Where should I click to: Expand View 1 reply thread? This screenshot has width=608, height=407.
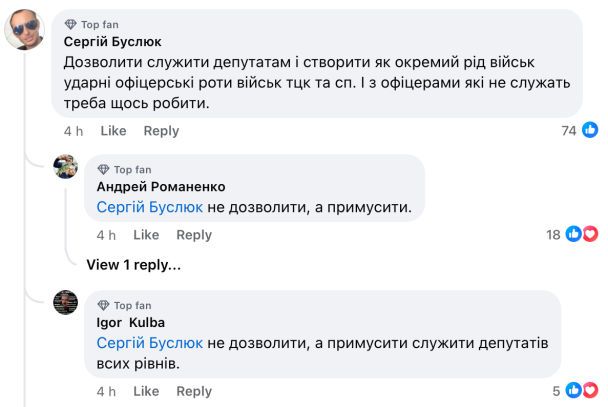point(133,265)
